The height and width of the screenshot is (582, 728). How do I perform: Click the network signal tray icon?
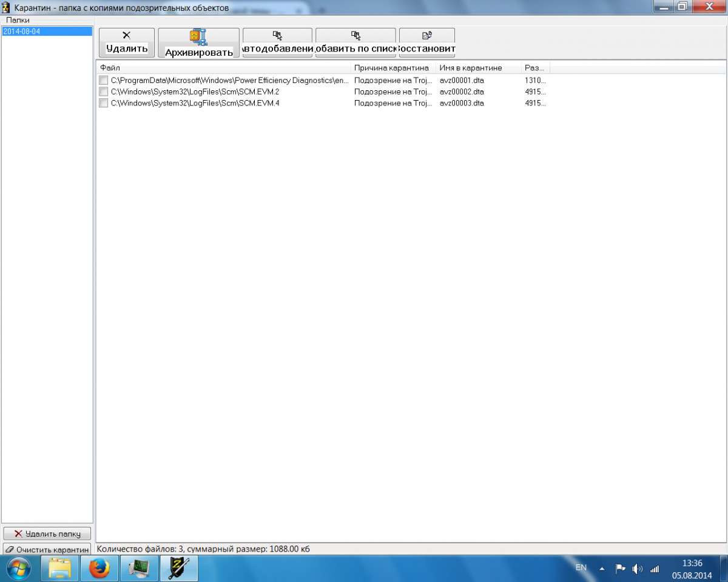[x=655, y=569]
